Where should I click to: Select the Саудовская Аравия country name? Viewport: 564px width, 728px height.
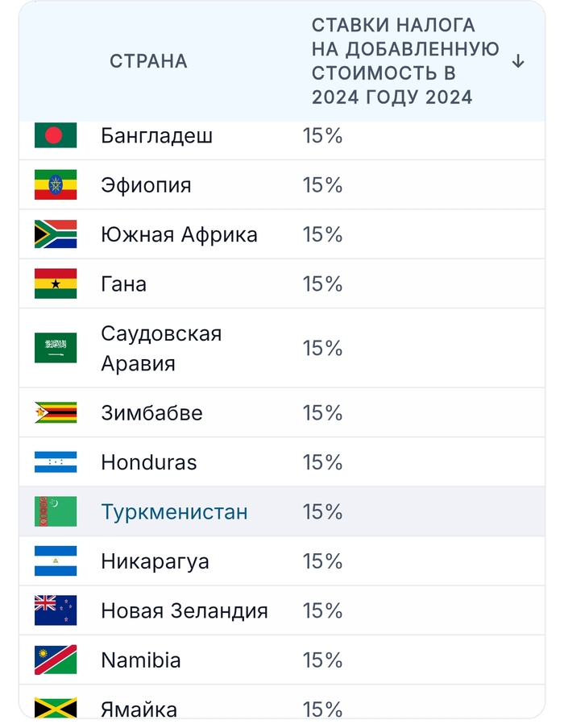[x=161, y=348]
